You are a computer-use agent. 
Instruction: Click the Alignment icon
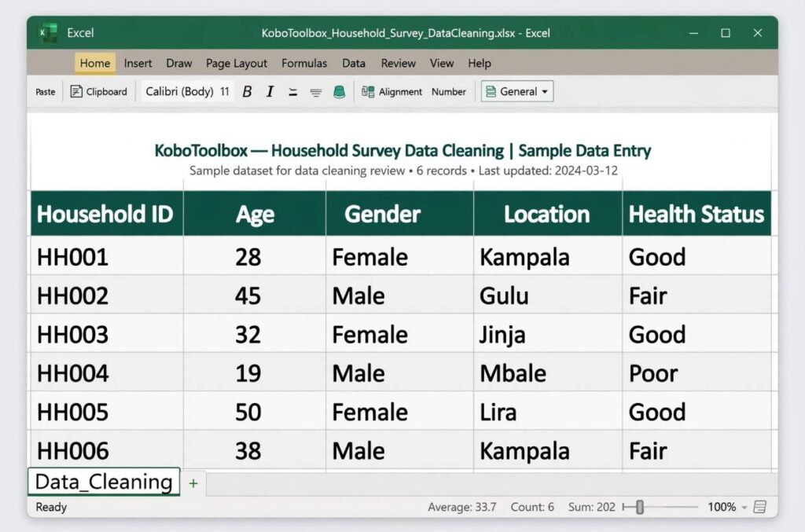pyautogui.click(x=368, y=91)
